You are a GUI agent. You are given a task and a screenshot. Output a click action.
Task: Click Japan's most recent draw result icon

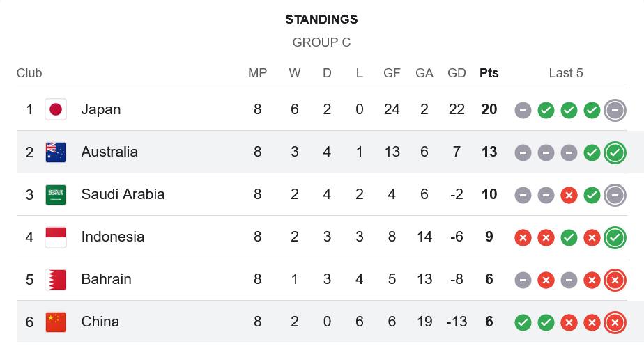point(615,109)
